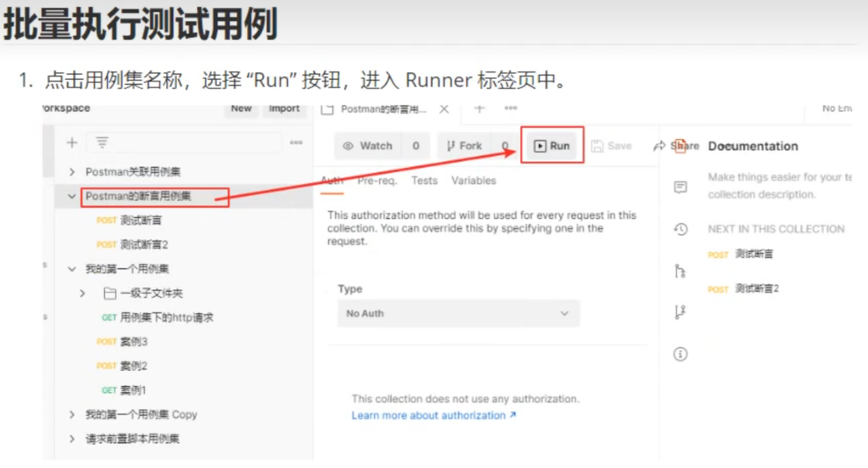Open a new tab with the plus icon
This screenshot has height=468, width=868.
pyautogui.click(x=479, y=109)
